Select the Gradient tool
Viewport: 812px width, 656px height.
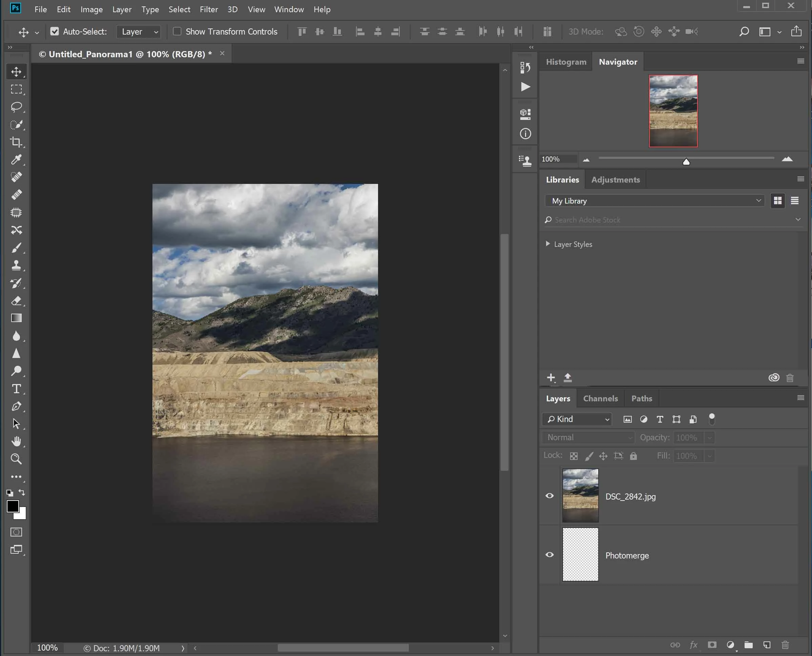pyautogui.click(x=16, y=318)
